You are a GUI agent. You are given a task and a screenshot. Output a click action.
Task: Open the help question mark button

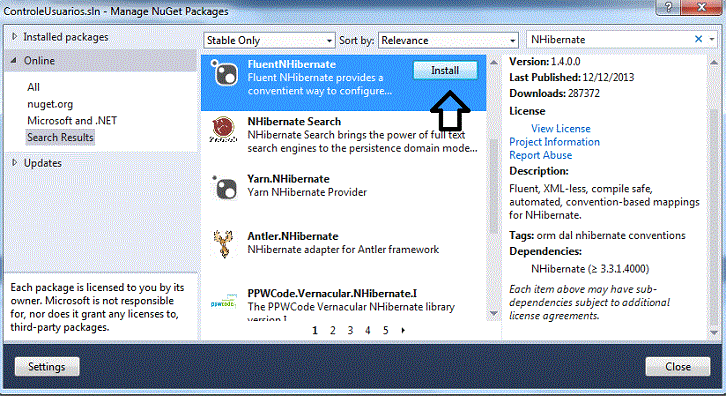click(x=668, y=7)
